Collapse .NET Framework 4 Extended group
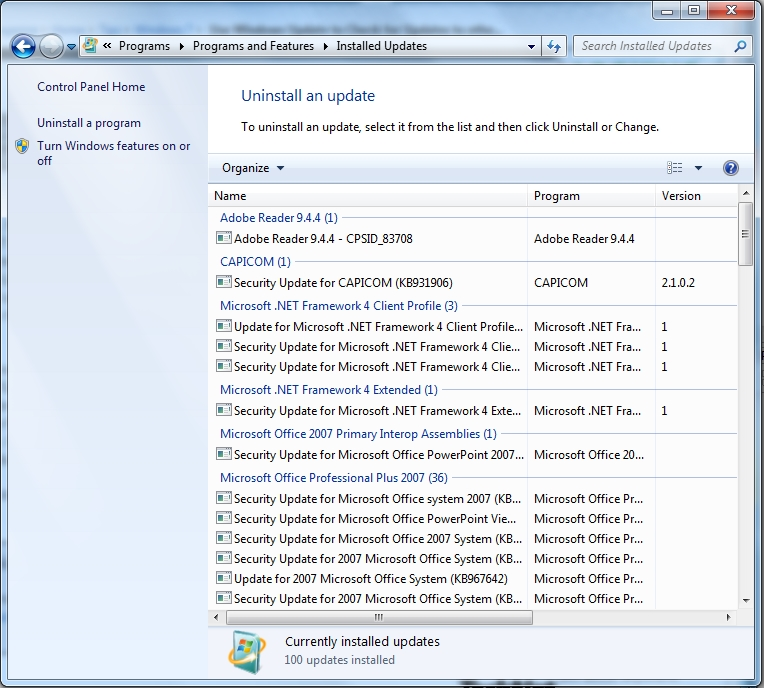764x688 pixels. (328, 390)
